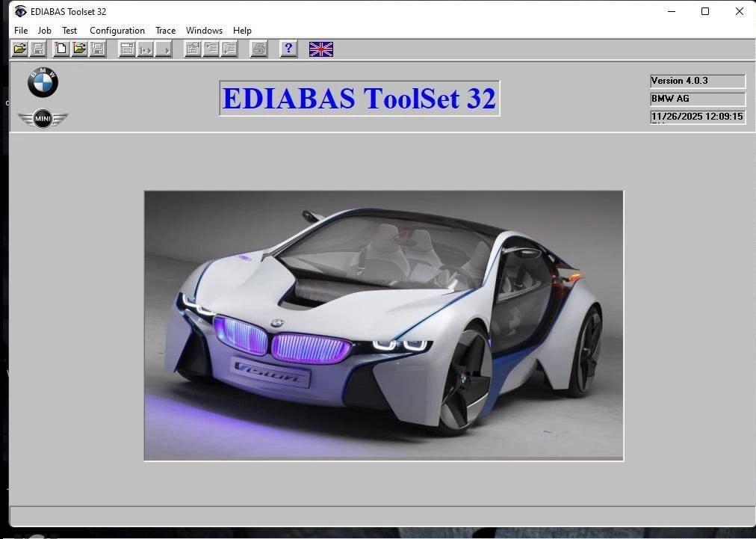Click the 11/26/2025 12:09:15 date field

[x=698, y=117]
